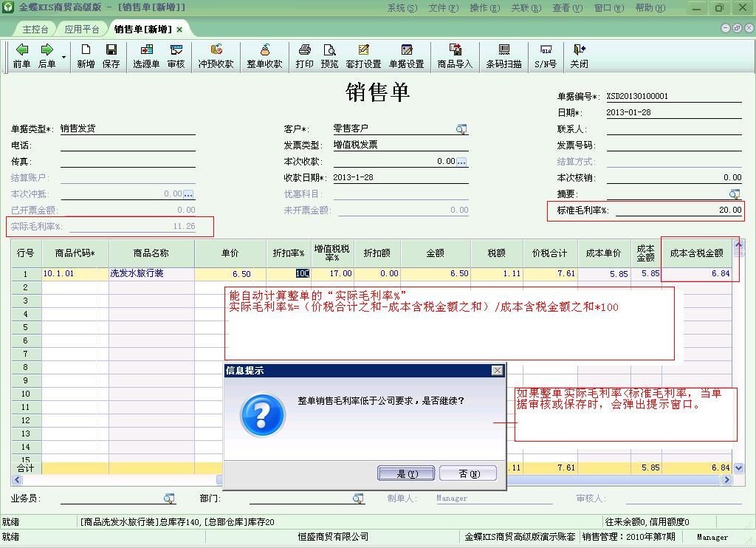The height and width of the screenshot is (548, 756).
Task: Click the 联系人 input field
Action: tap(673, 129)
